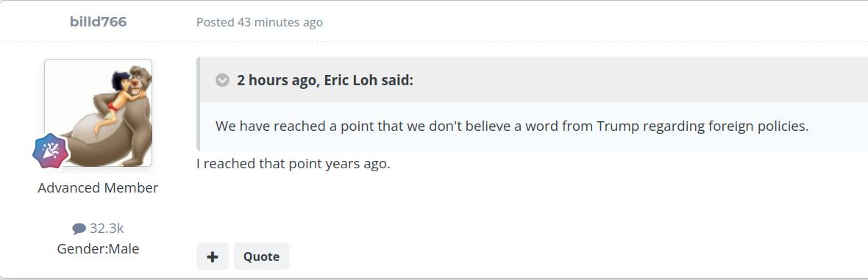Image resolution: width=868 pixels, height=280 pixels.
Task: Click the quote box left border
Action: tap(198, 104)
